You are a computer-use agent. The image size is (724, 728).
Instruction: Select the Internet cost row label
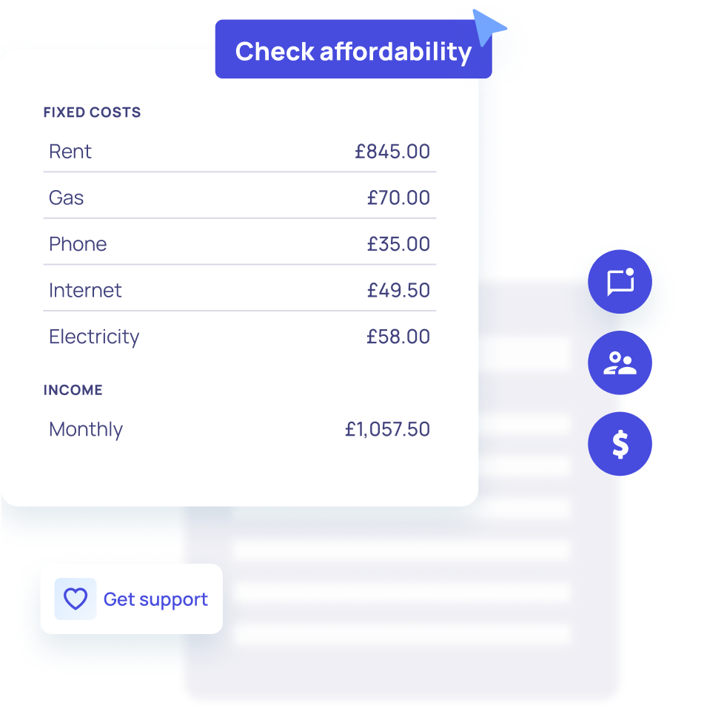point(85,290)
